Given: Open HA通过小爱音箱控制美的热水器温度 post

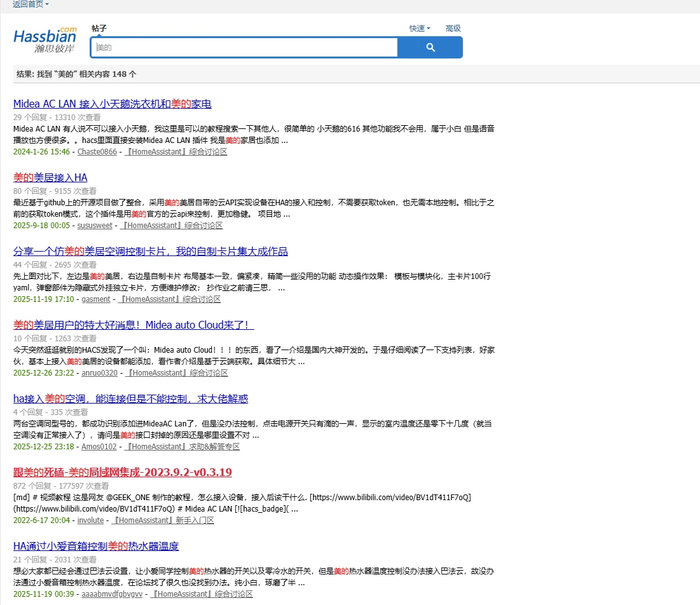Looking at the screenshot, I should tap(96, 546).
